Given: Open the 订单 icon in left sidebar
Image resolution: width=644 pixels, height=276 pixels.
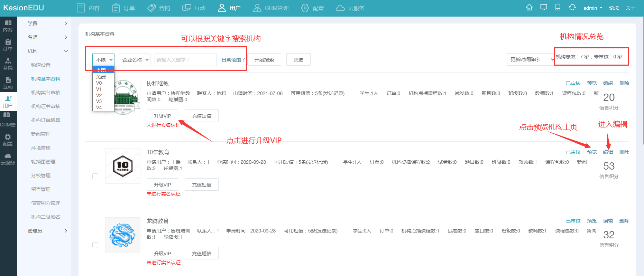Looking at the screenshot, I should (x=8, y=42).
